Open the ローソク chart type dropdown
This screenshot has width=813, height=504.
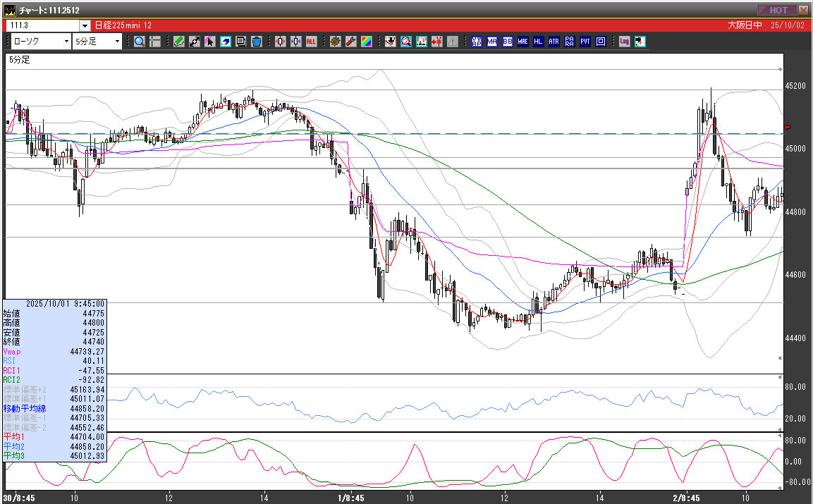point(66,42)
